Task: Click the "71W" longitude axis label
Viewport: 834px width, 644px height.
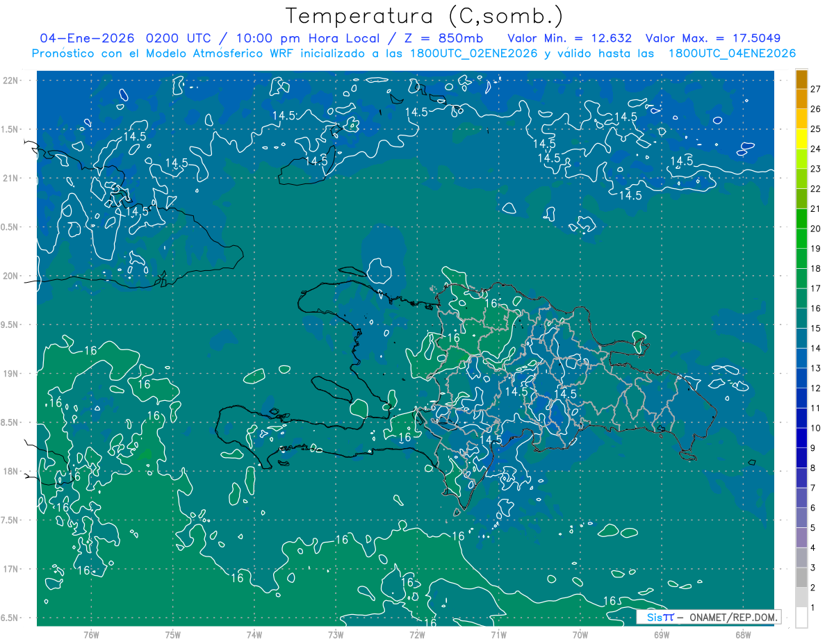Action: [498, 635]
